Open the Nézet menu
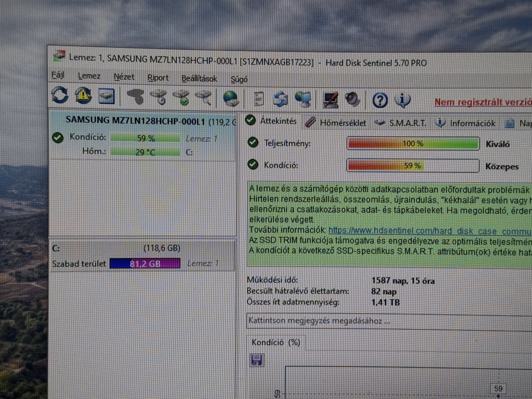 pyautogui.click(x=124, y=77)
